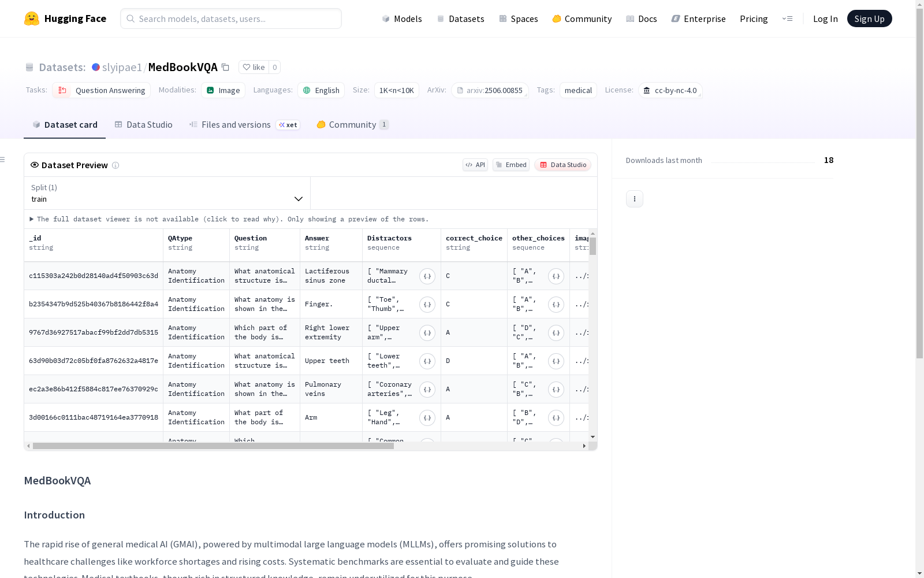Viewport: 924px width, 578px height.
Task: Expand the Distractors cell for Upper arm row
Action: pos(427,333)
